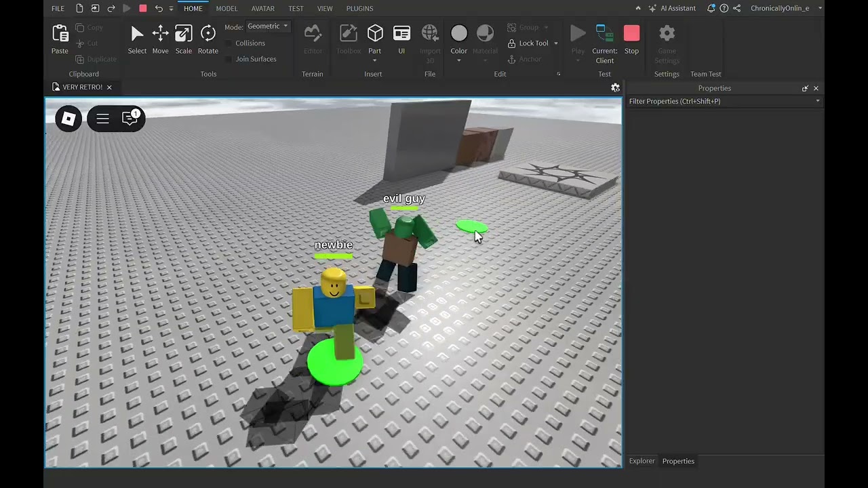Switch to the MODEL ribbon tab
Viewport: 868px width, 488px height.
(x=226, y=8)
